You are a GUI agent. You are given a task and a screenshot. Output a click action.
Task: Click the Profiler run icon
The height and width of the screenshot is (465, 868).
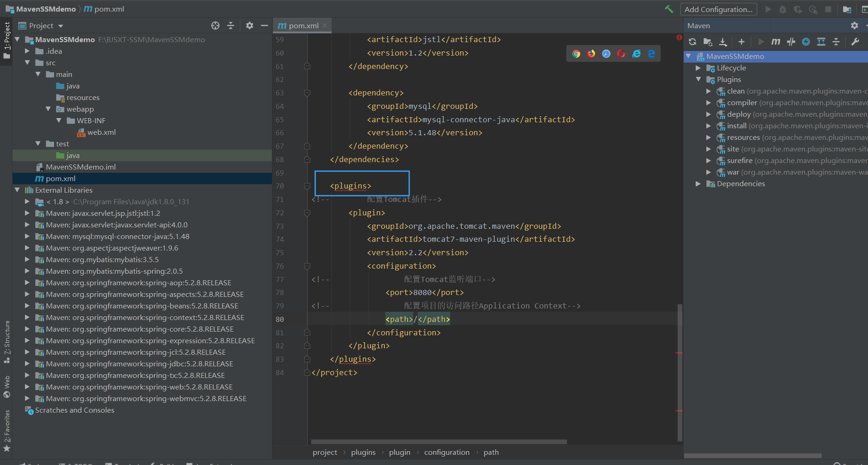tap(813, 9)
